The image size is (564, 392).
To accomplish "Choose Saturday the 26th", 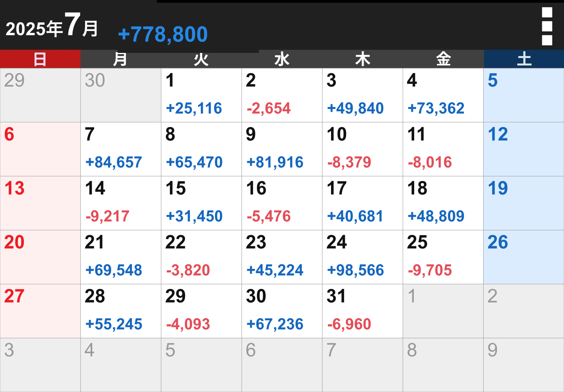I will (x=524, y=257).
